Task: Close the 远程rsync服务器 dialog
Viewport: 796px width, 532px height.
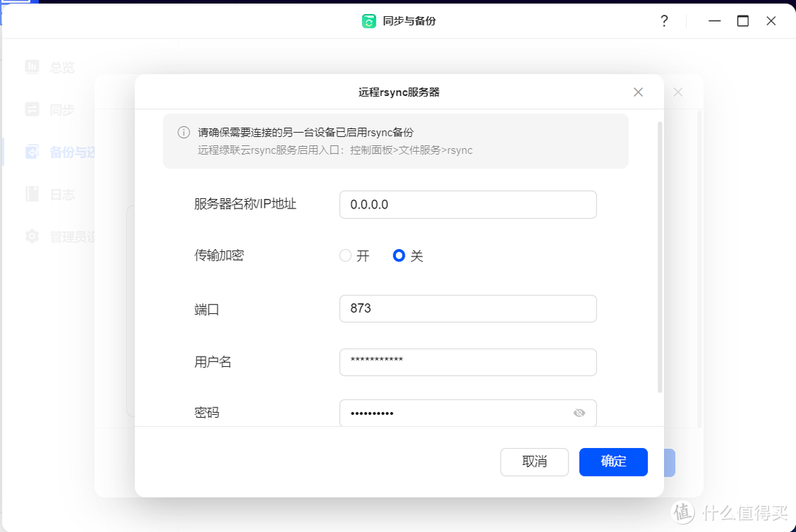Action: point(638,91)
